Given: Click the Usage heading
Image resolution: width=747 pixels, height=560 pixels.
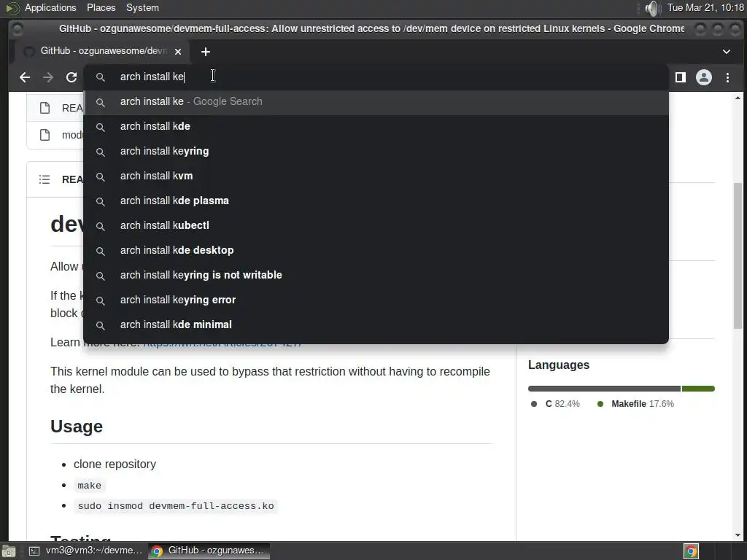Looking at the screenshot, I should click(77, 426).
